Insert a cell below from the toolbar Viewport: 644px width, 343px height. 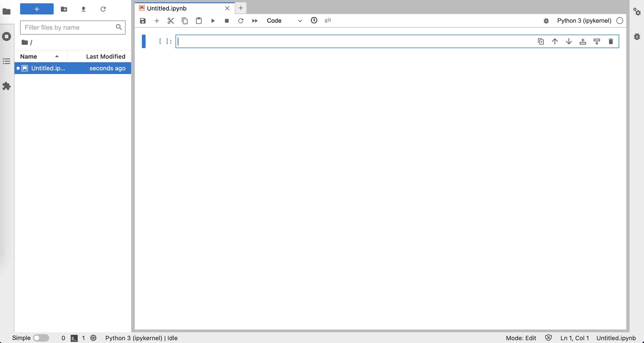[x=157, y=21]
